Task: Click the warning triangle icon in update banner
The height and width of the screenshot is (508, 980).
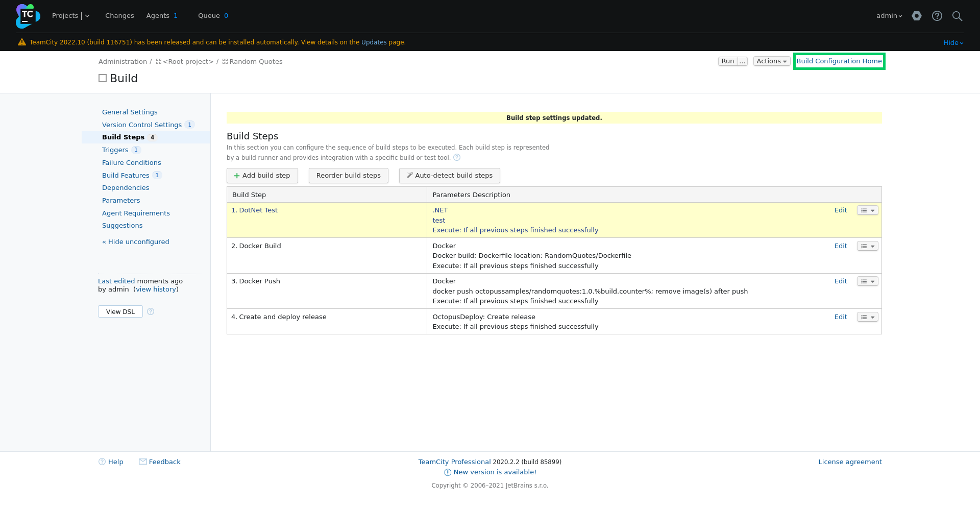Action: pyautogui.click(x=22, y=42)
